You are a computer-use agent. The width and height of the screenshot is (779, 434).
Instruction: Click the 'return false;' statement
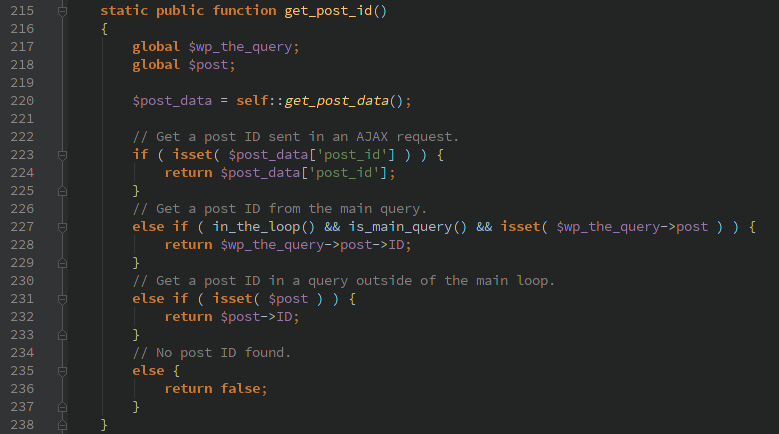point(216,389)
